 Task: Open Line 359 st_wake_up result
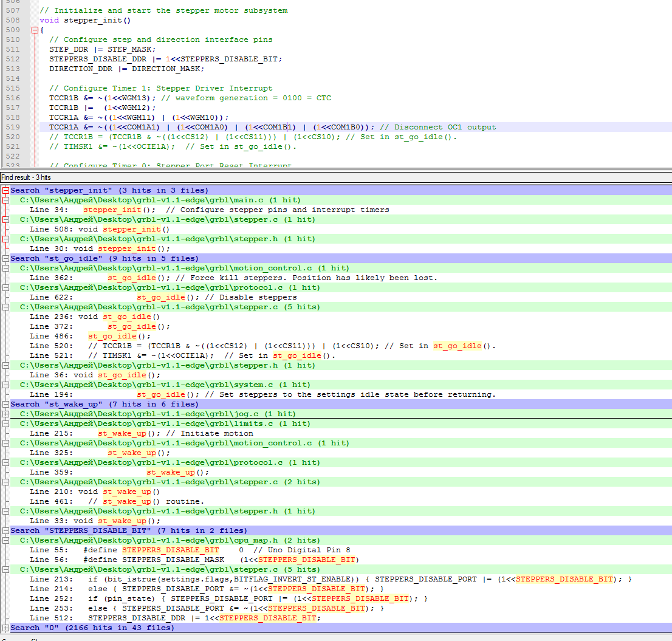119,472
